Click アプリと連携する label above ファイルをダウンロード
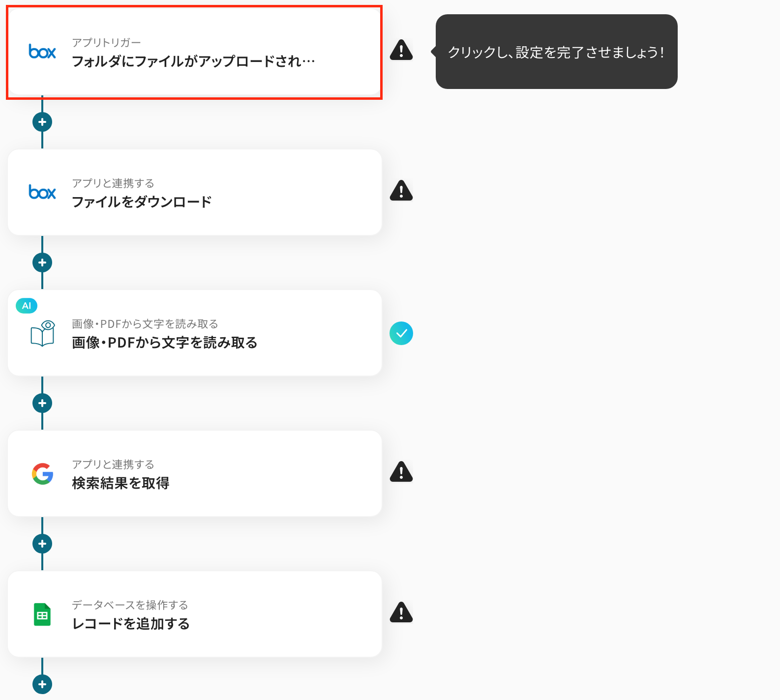This screenshot has width=780, height=700. point(113,183)
